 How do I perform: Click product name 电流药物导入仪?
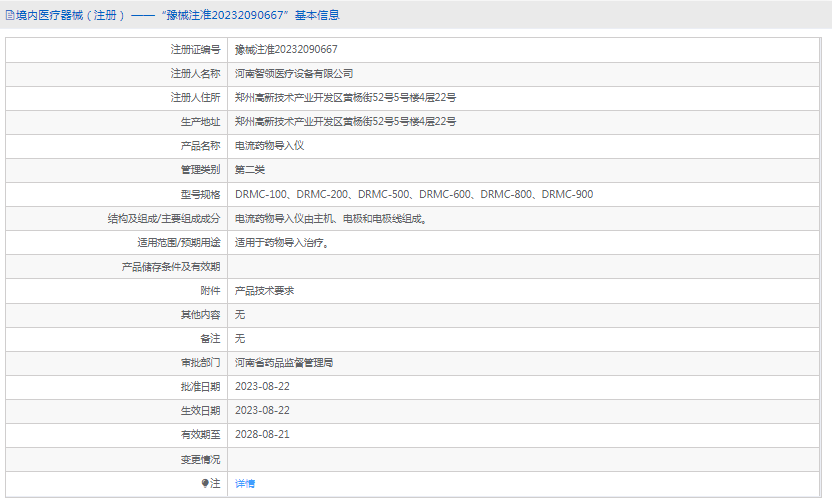pos(270,145)
